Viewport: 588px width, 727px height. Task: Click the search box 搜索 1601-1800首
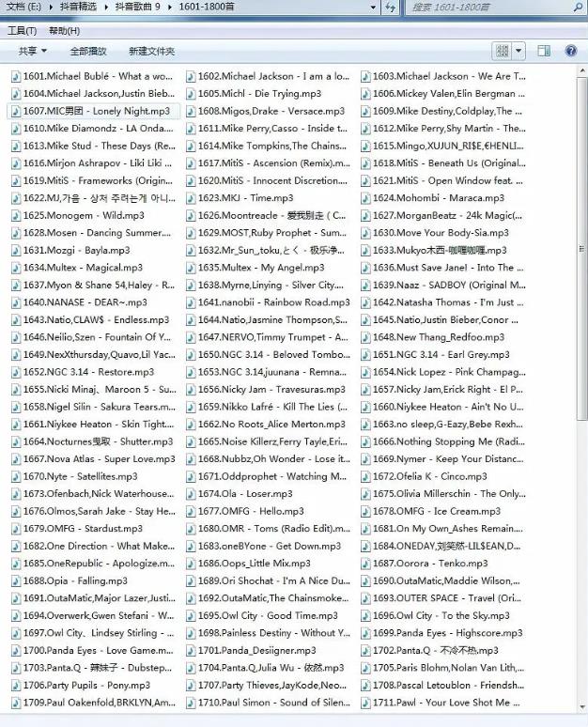tap(489, 8)
